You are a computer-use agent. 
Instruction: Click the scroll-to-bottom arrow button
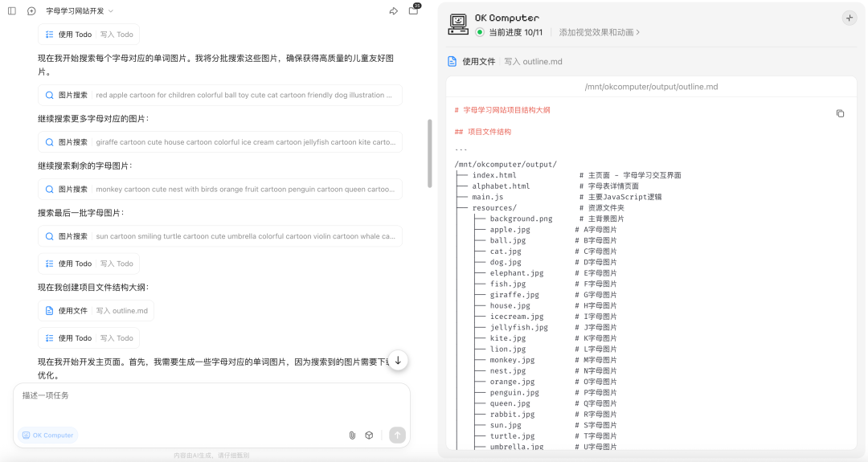pos(398,360)
